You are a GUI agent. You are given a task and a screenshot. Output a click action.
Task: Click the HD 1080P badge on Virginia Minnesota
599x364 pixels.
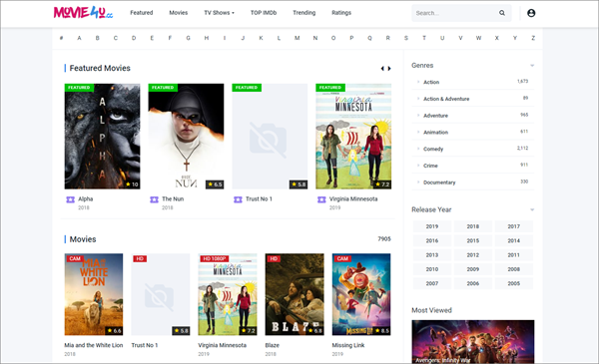pyautogui.click(x=215, y=258)
